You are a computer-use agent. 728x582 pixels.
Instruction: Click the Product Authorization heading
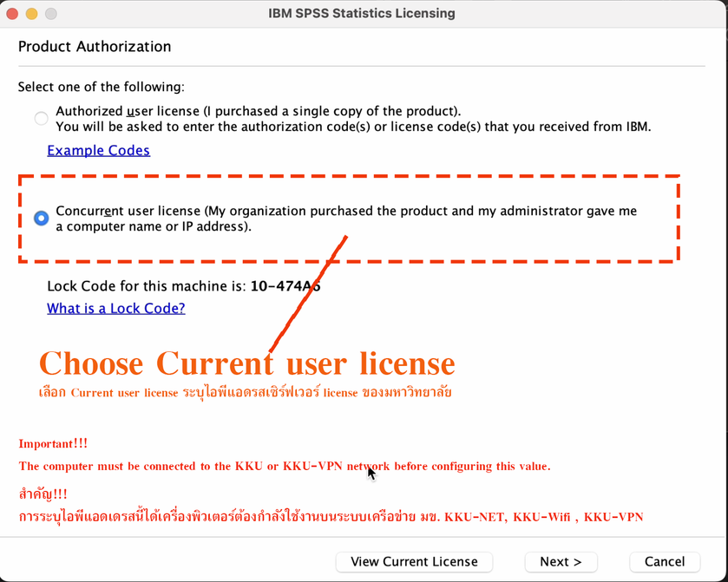[95, 47]
